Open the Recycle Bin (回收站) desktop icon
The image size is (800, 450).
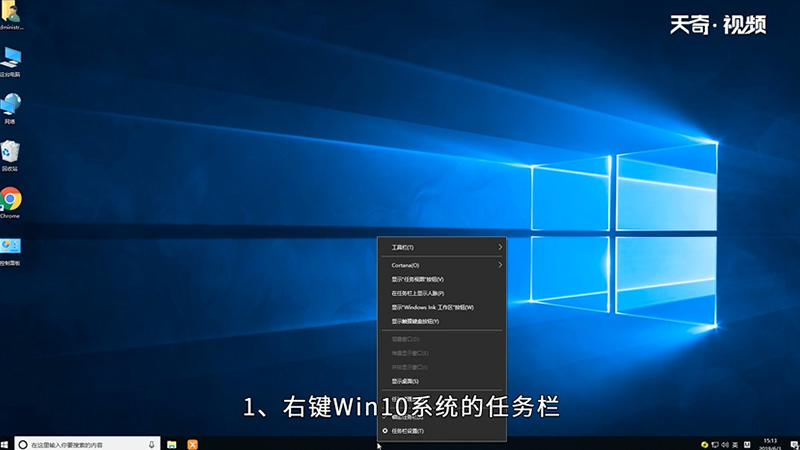click(10, 156)
